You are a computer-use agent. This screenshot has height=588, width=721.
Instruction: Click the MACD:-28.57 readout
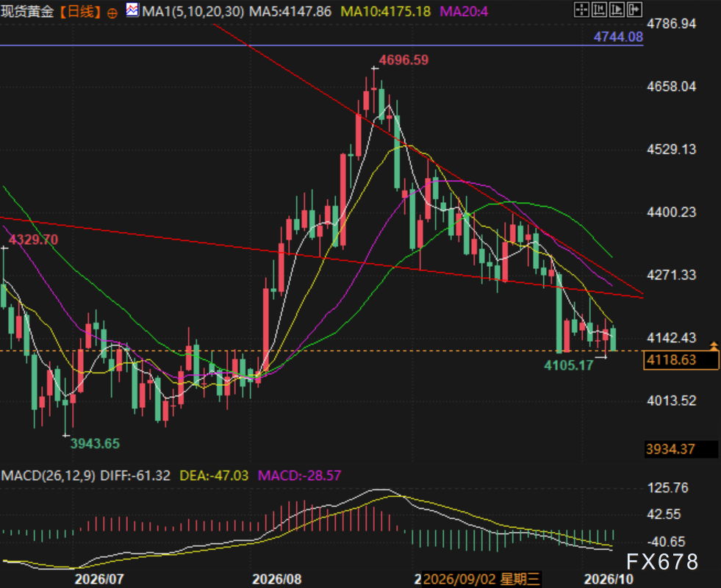click(x=300, y=476)
